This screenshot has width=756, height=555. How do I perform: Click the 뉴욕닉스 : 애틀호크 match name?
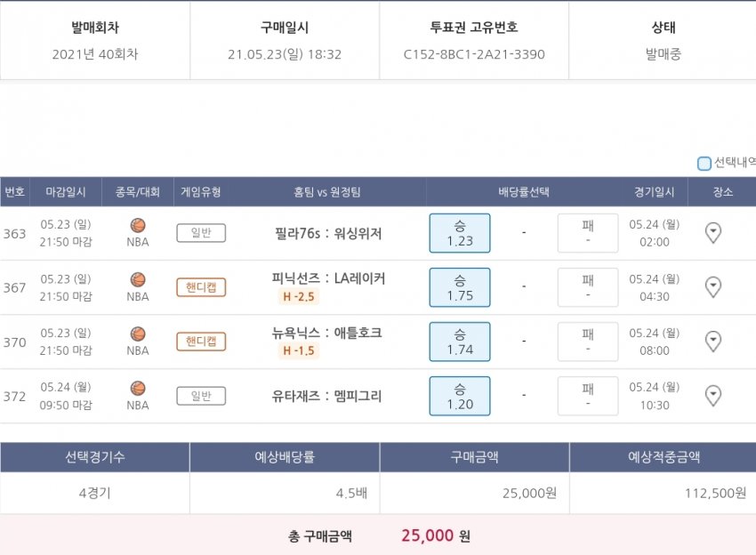click(x=327, y=334)
